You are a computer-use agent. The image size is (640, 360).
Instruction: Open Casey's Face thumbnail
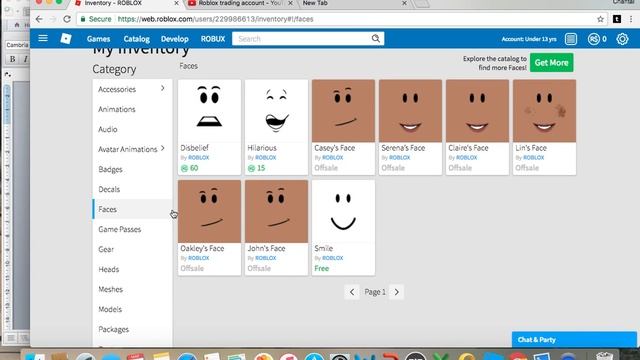(343, 111)
